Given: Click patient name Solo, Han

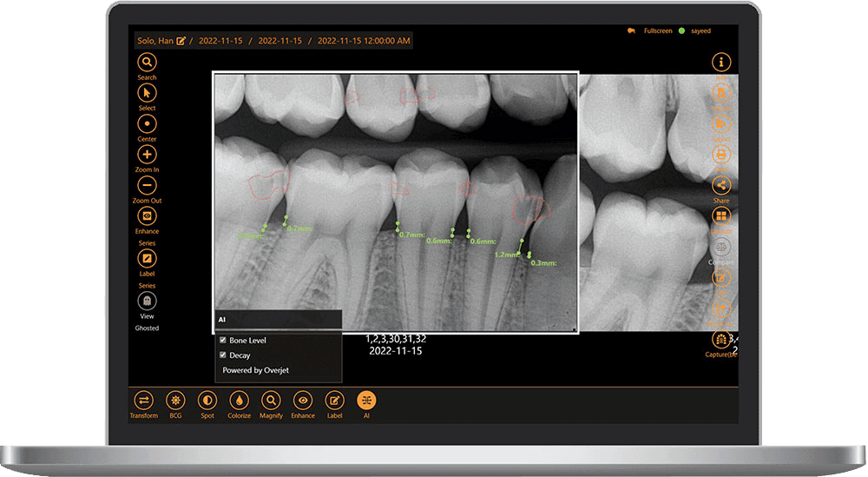Looking at the screenshot, I should 155,41.
